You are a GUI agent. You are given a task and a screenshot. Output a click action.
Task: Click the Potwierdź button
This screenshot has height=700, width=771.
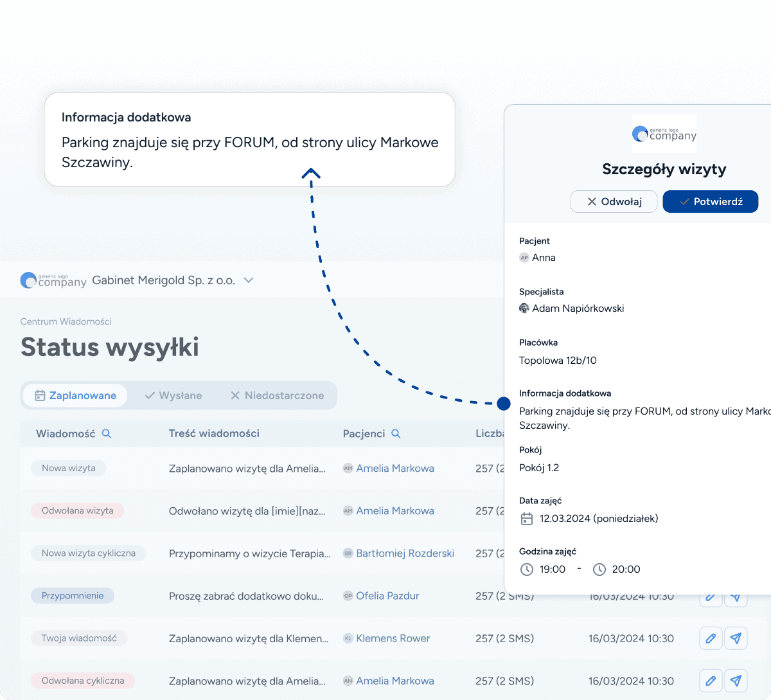(711, 201)
